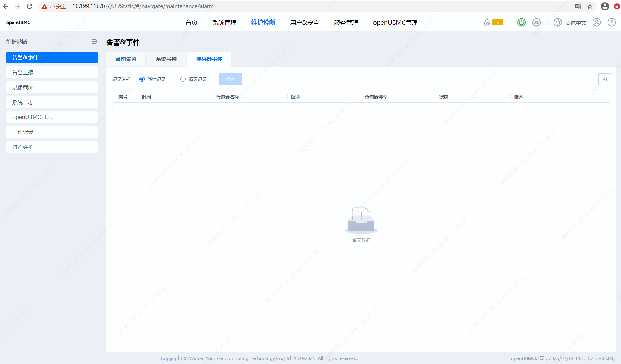
Task: Download the sensor event records
Action: click(x=604, y=79)
